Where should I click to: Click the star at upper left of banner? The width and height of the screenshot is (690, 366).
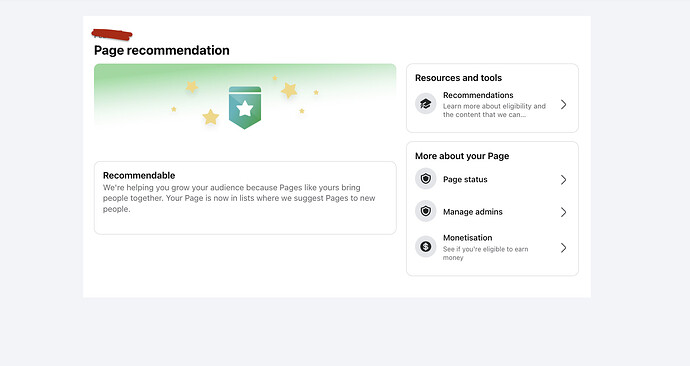[x=192, y=87]
